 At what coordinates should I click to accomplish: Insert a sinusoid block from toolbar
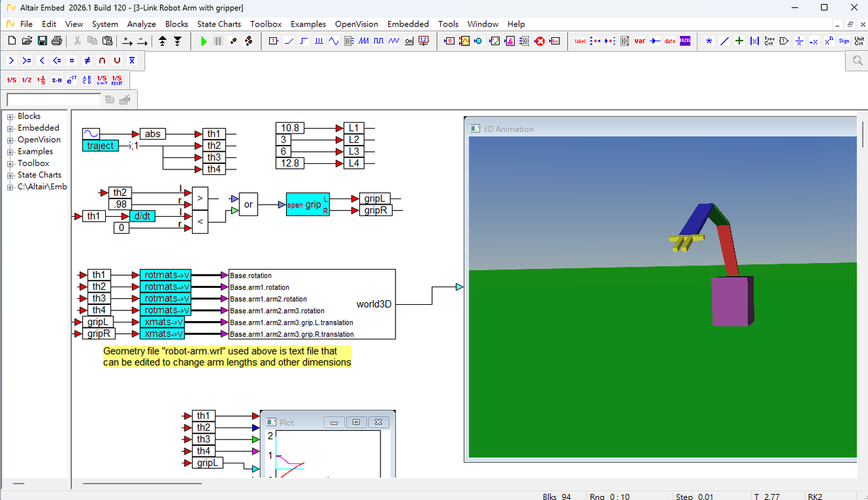334,41
